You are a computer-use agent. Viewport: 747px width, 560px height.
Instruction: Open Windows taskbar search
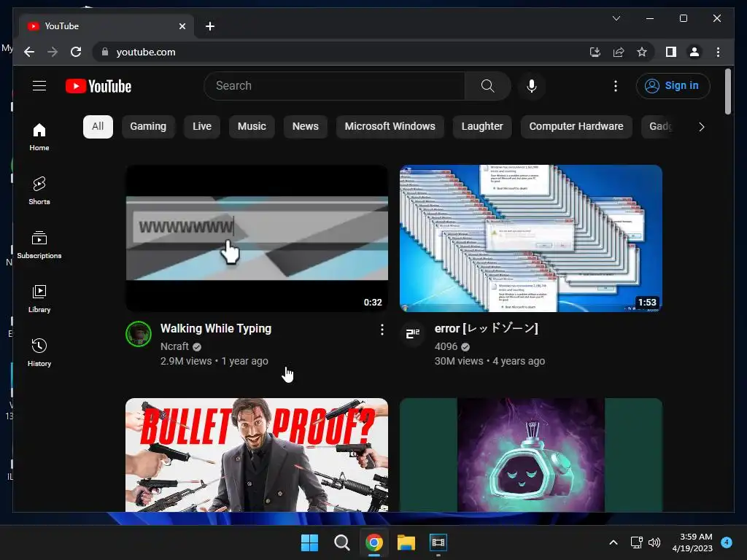341,542
